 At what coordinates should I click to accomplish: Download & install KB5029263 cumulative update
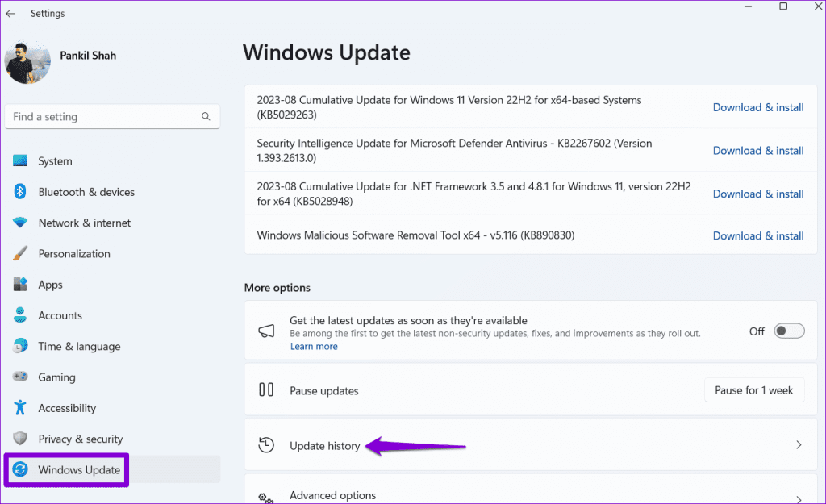[x=758, y=107]
